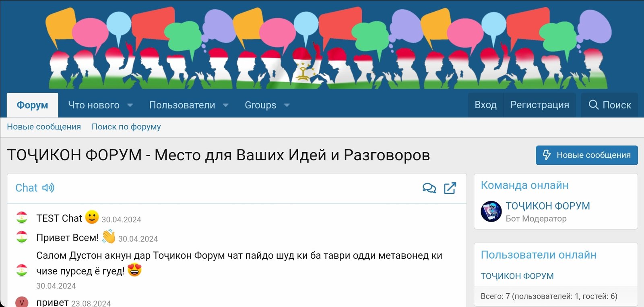
Task: Click the waving hand emoji
Action: (109, 236)
